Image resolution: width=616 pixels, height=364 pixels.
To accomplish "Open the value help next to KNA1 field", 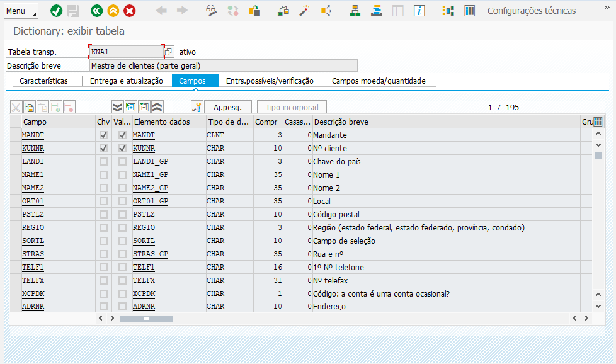I will tap(168, 52).
